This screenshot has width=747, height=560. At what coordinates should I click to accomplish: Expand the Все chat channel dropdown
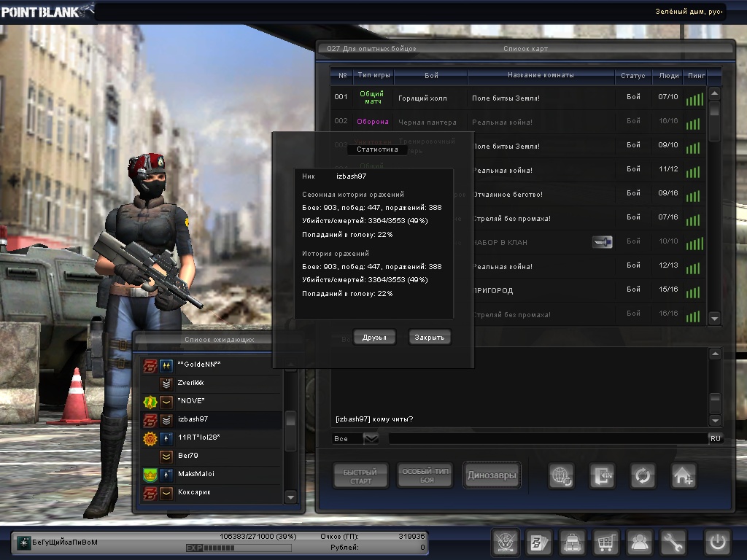[371, 438]
